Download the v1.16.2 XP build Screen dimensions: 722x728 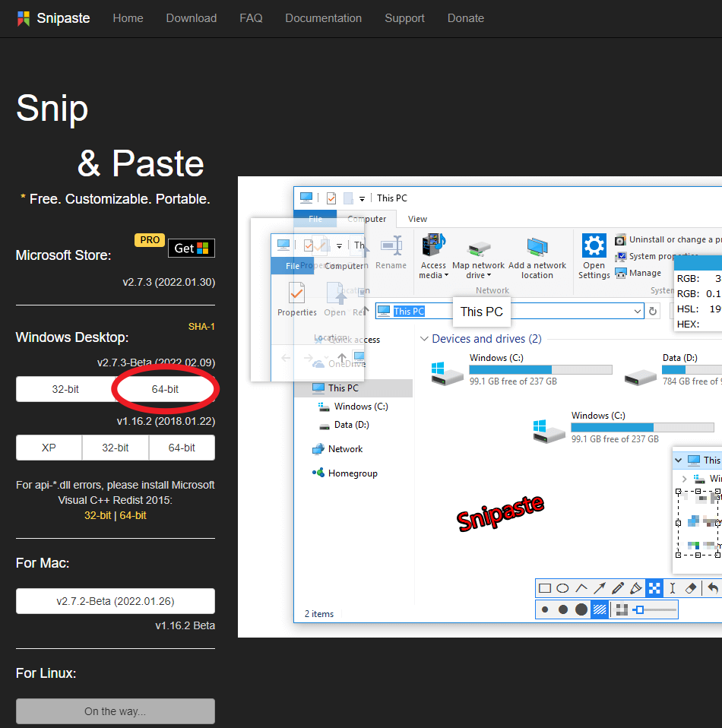(x=49, y=448)
